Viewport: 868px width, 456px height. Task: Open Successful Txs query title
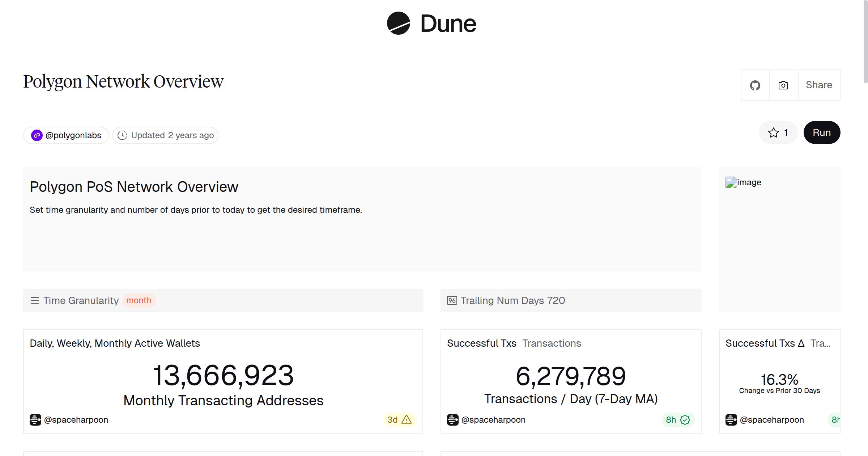tap(481, 343)
